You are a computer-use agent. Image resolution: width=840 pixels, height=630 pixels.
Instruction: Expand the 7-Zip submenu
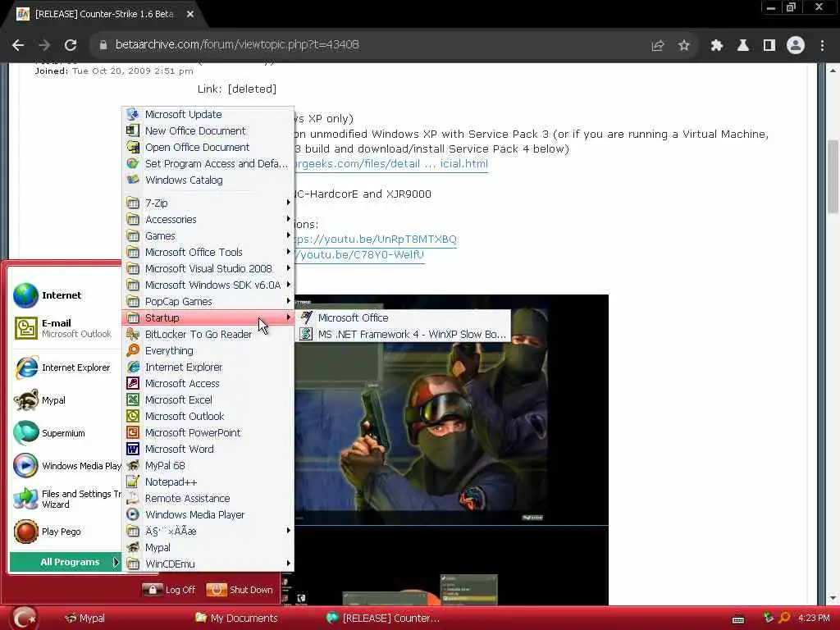(208, 203)
